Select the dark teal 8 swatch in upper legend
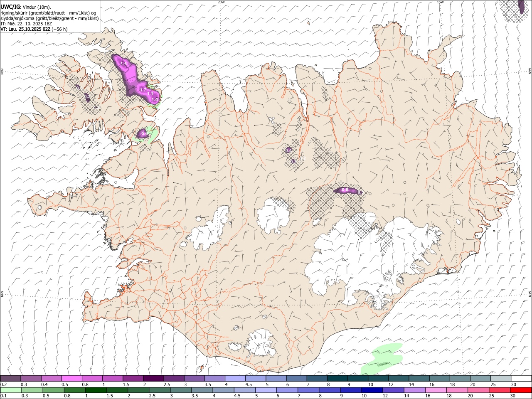This screenshot has width=532, height=399. click(337, 379)
